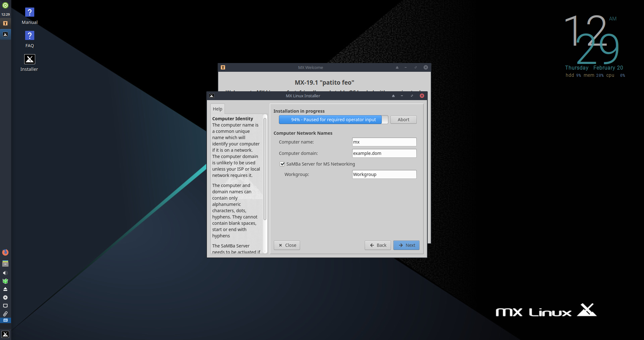This screenshot has height=340, width=644.
Task: Click the 94% installation progress bar
Action: tap(333, 120)
